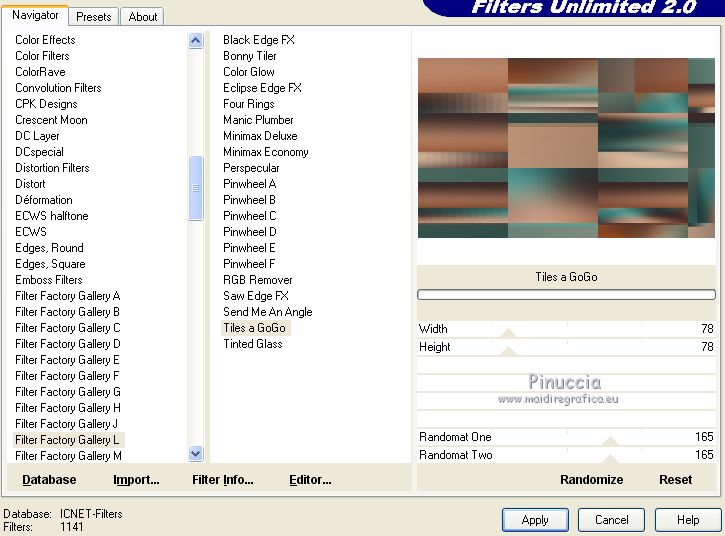Image resolution: width=725 pixels, height=536 pixels.
Task: Select ColorRave category
Action: coord(40,72)
